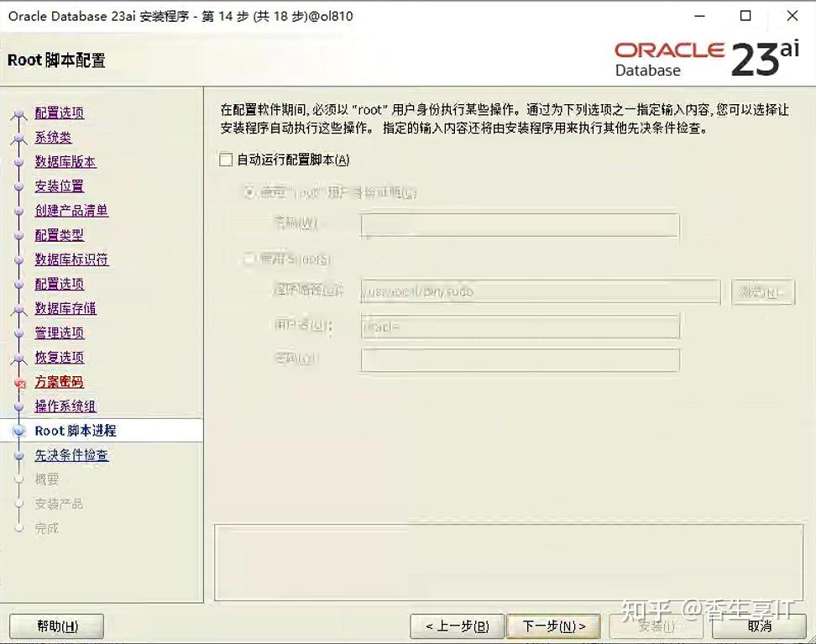Screen dimensions: 816x644
Task: Click the sudo 程序路径 input field
Action: pos(541,291)
